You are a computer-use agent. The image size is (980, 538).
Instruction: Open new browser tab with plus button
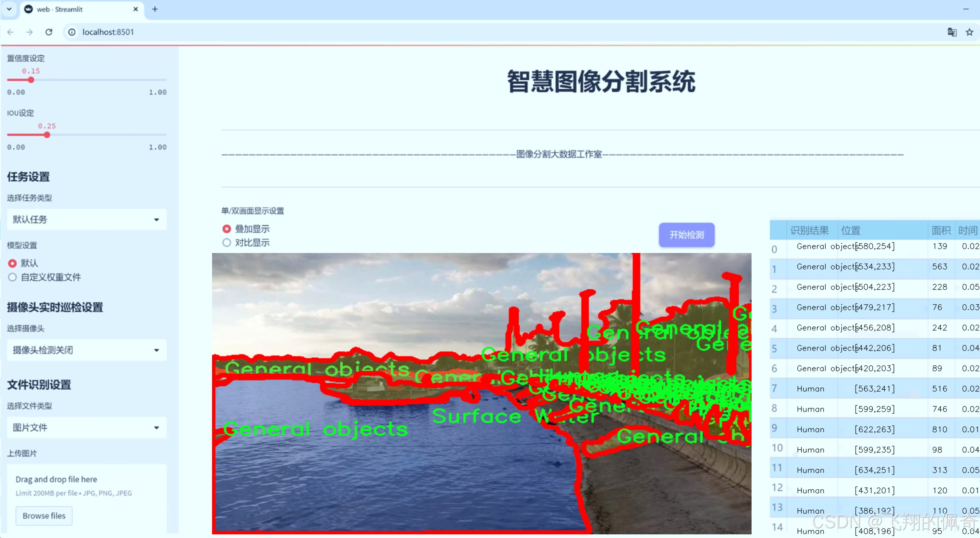pos(155,9)
